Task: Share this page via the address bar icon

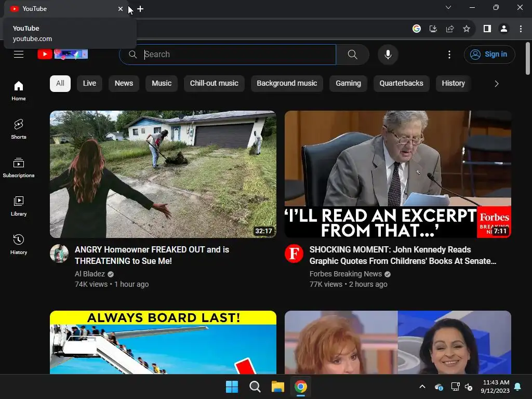Action: point(450,29)
